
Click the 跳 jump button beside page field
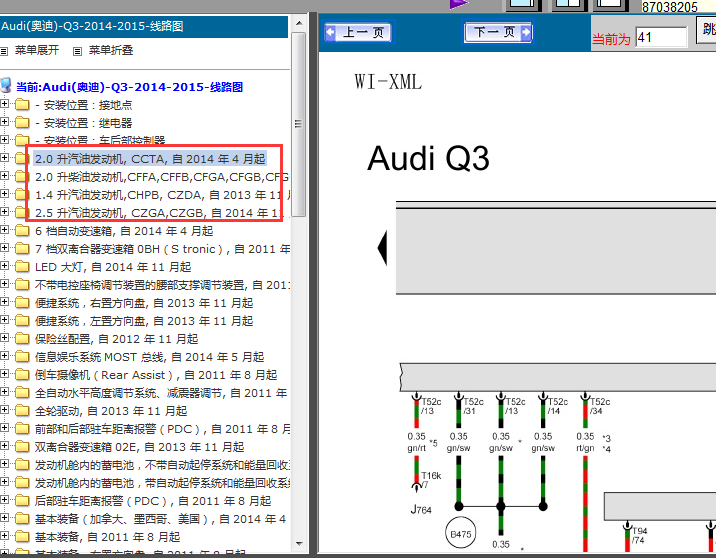pos(706,30)
